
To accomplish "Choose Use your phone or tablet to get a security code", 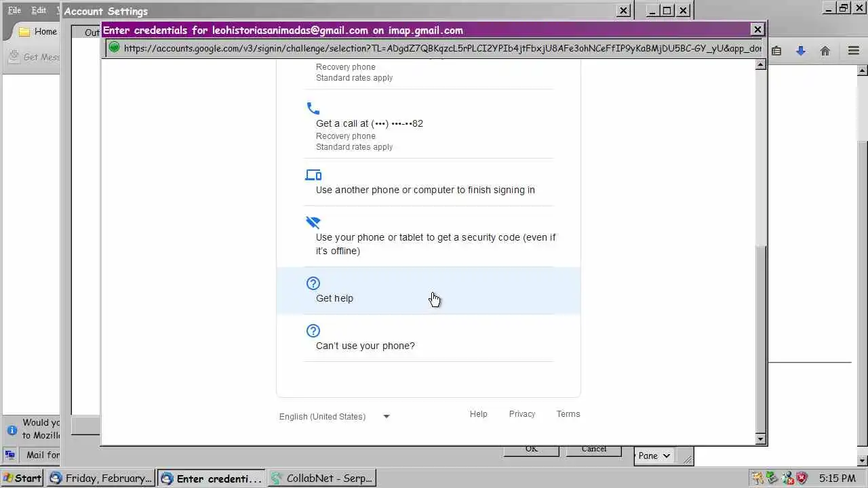I will tap(429, 236).
